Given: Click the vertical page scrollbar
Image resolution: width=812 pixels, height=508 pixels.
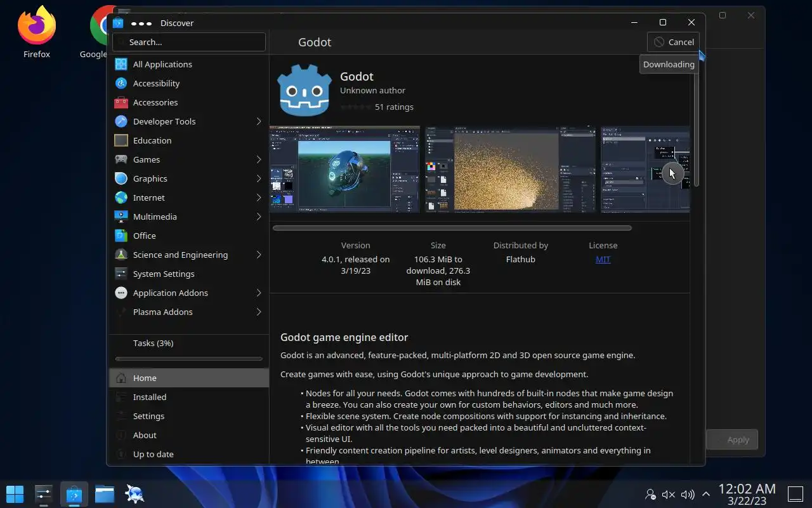Looking at the screenshot, I should tap(696, 127).
